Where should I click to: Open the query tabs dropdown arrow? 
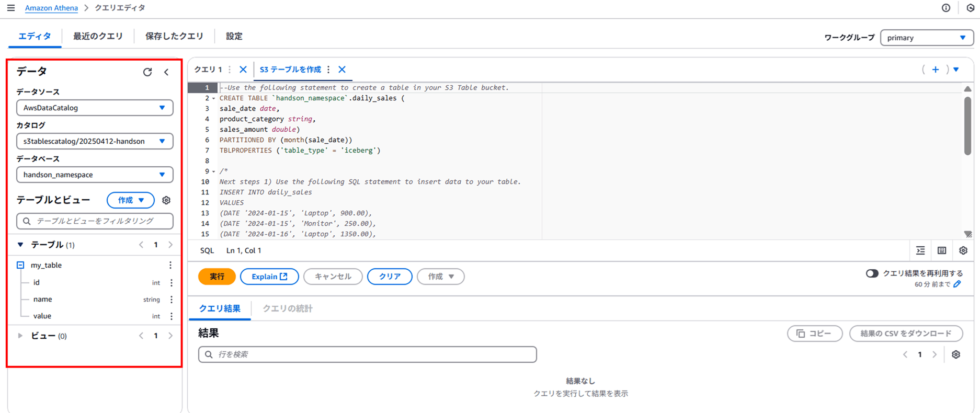tap(956, 70)
